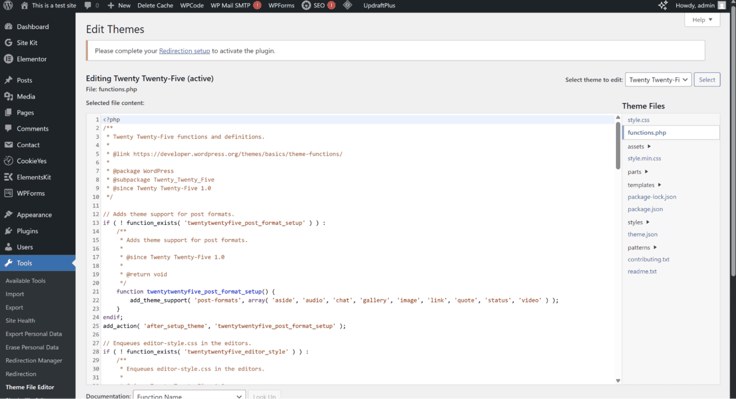The width and height of the screenshot is (736, 399).
Task: Open WPCode admin bar menu
Action: pyautogui.click(x=192, y=6)
